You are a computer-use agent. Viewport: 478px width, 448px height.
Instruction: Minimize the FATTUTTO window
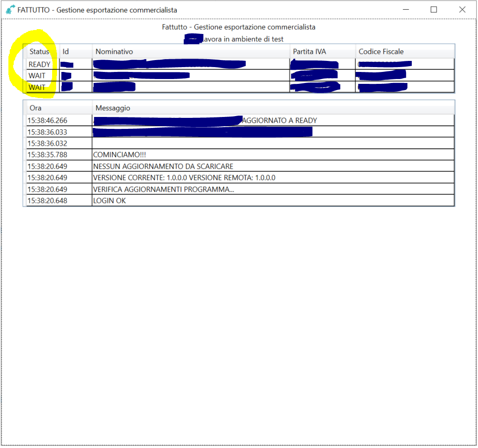click(406, 10)
